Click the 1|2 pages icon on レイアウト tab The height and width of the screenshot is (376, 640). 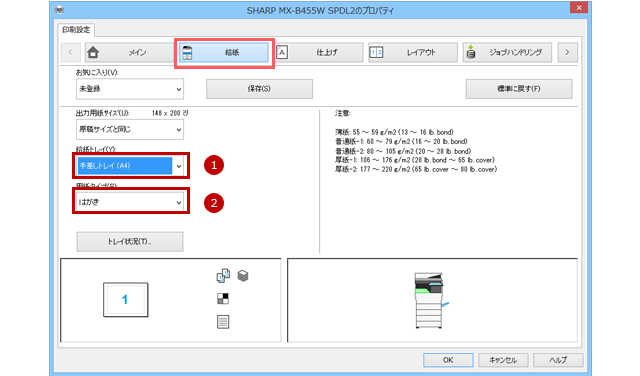pos(376,52)
